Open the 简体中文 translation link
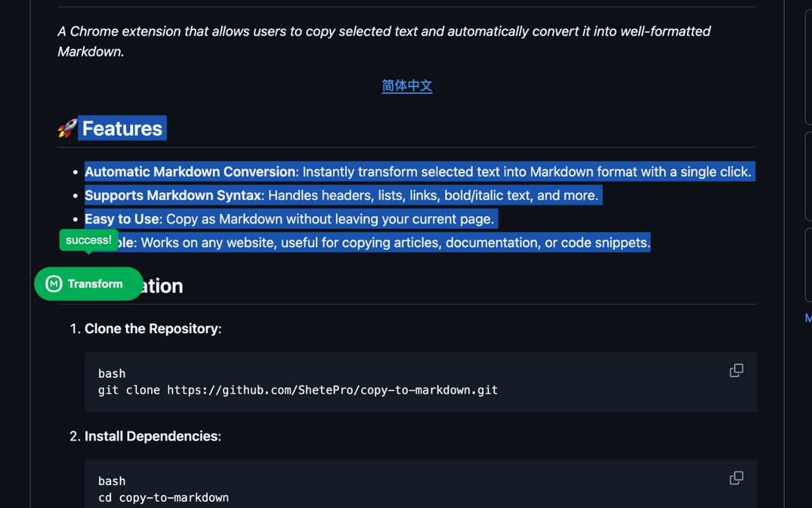 pos(407,85)
